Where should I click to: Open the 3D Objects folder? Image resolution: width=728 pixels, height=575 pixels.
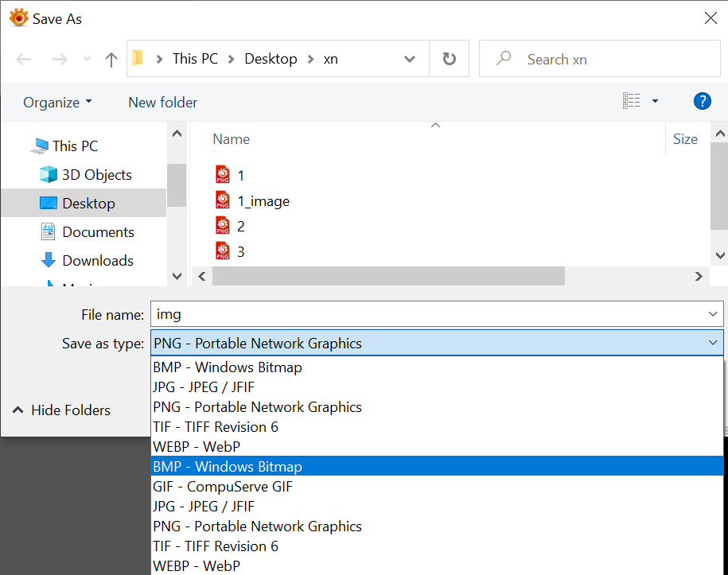pos(96,175)
